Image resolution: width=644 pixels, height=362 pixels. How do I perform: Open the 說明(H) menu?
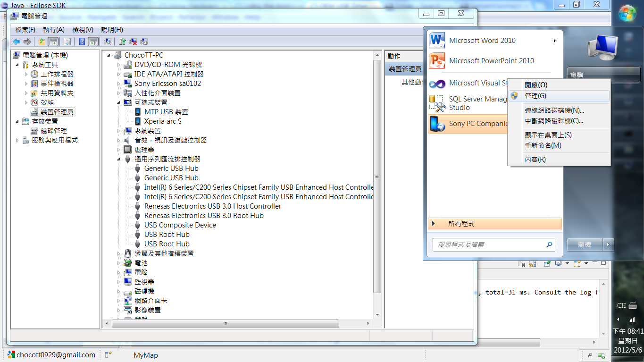point(112,30)
